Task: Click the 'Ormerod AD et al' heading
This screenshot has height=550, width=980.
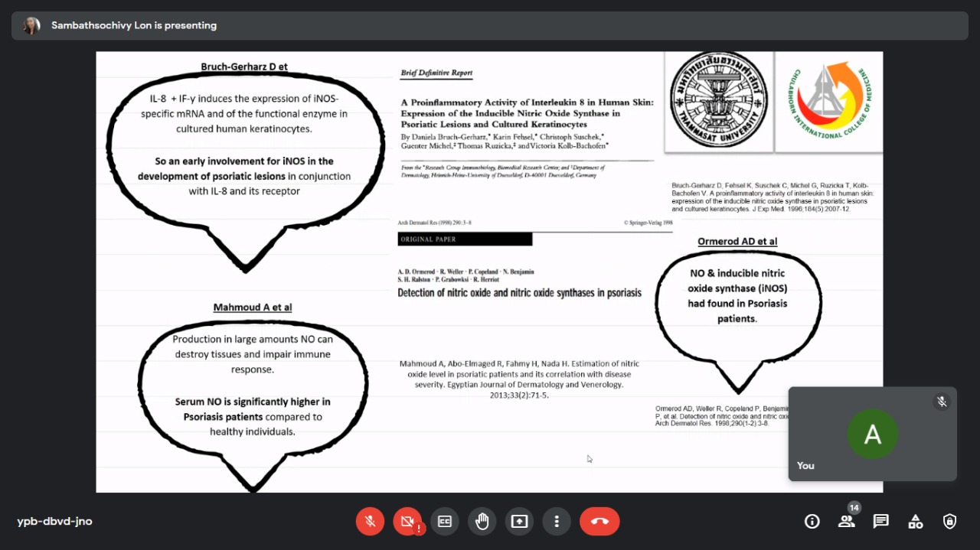Action: [x=737, y=242]
